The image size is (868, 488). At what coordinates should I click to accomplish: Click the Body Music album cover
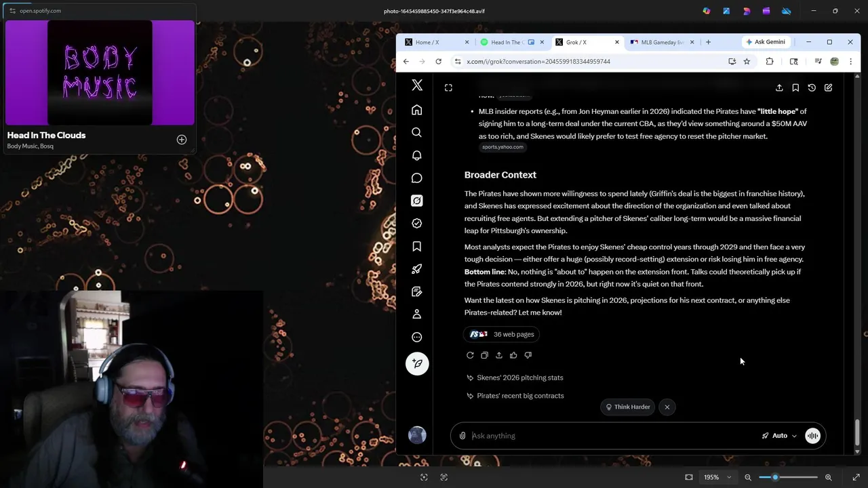coord(100,73)
